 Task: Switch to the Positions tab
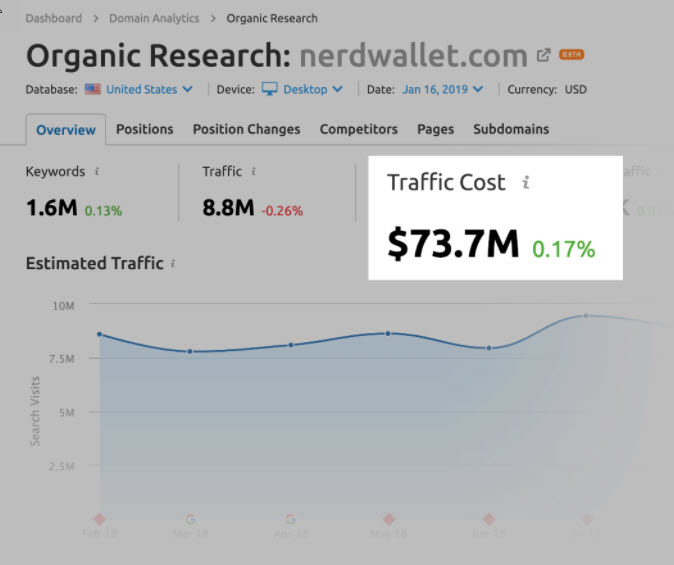coord(145,129)
